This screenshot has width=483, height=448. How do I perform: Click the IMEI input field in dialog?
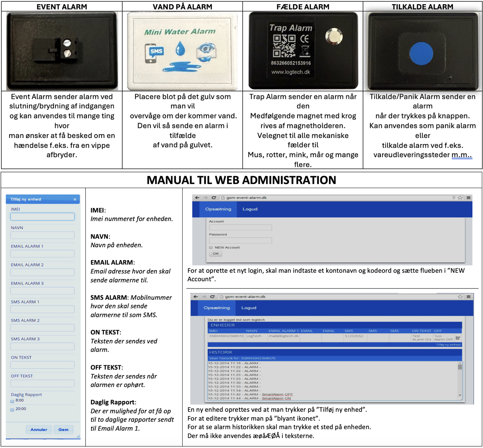[42, 216]
